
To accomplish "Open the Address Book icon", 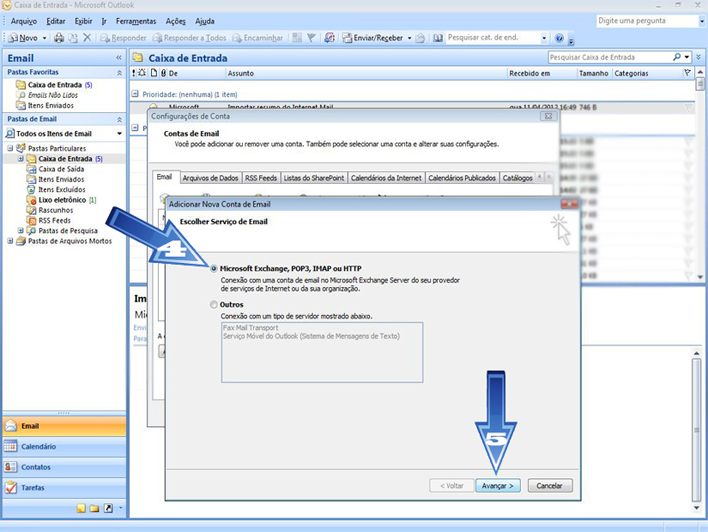I will tap(438, 38).
